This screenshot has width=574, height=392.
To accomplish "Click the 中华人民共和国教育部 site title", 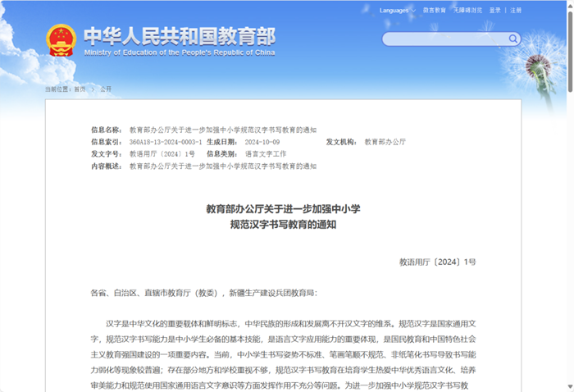I will pyautogui.click(x=179, y=35).
